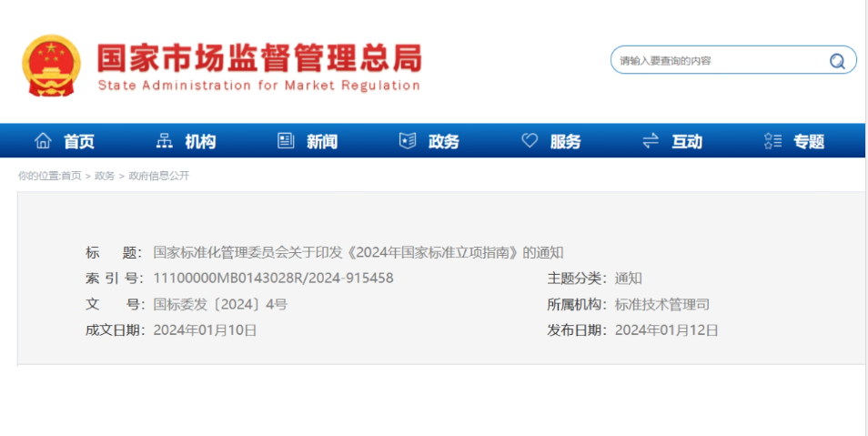Click the home icon beside 首页

click(x=43, y=141)
